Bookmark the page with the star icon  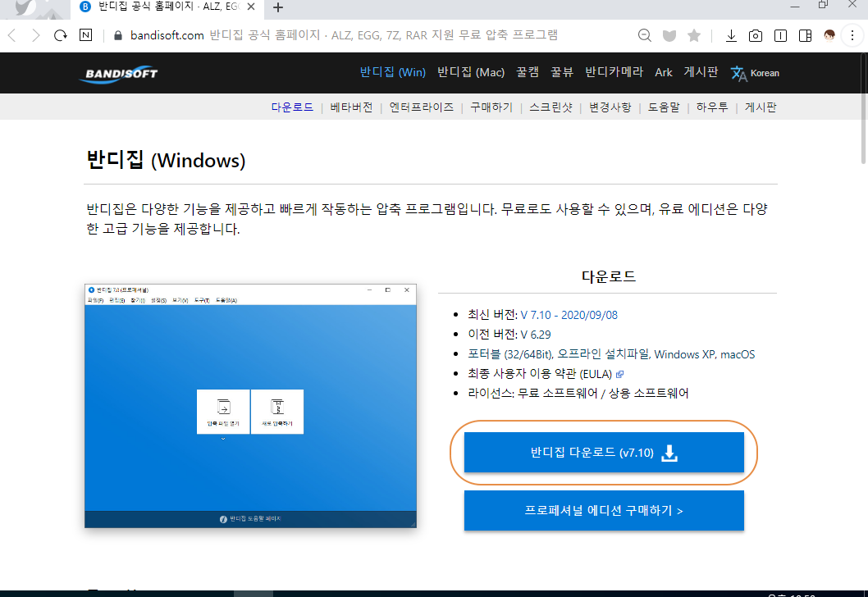tap(693, 35)
